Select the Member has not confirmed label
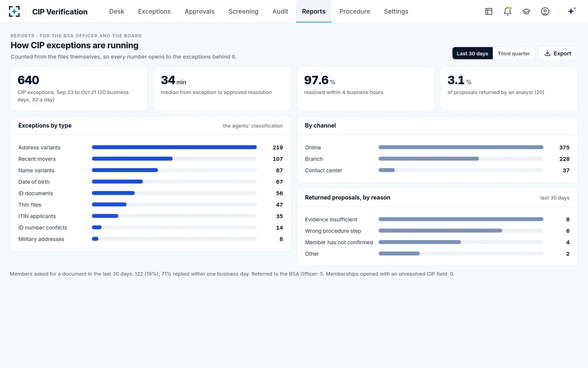The height and width of the screenshot is (368, 588). 339,242
